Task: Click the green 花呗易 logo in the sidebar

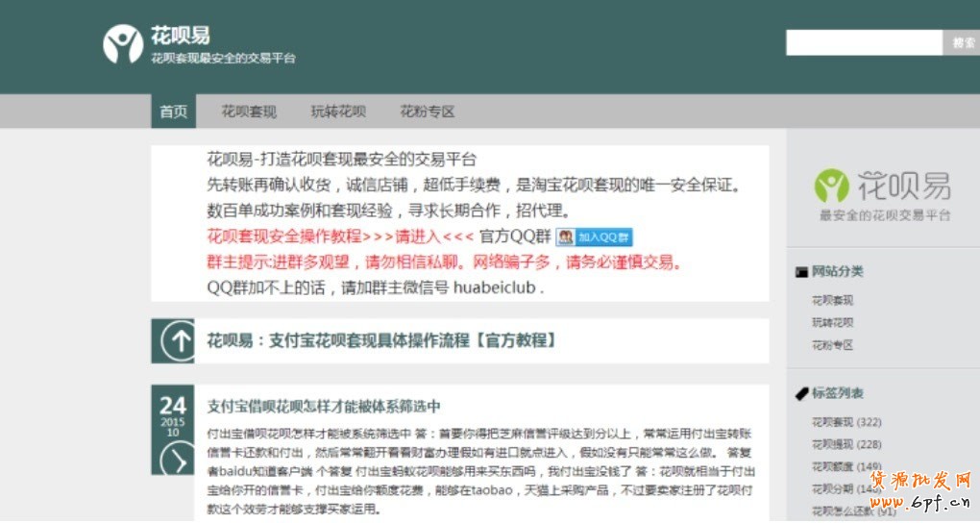Action: (832, 186)
